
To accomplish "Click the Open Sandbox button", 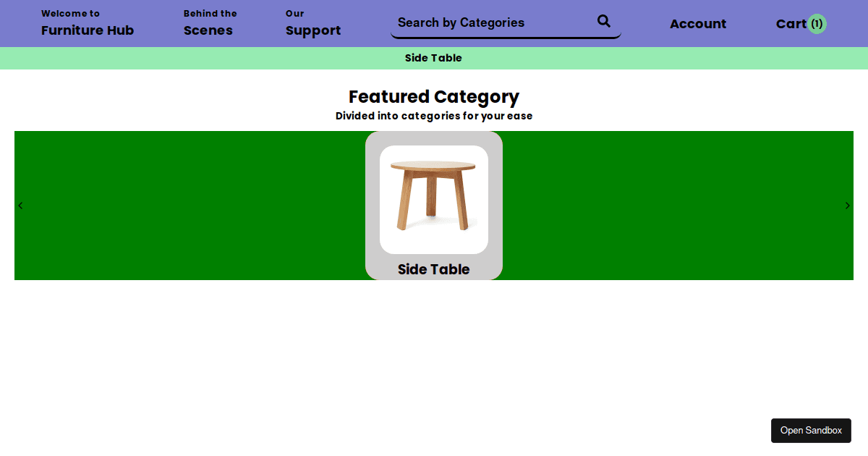I will (811, 431).
